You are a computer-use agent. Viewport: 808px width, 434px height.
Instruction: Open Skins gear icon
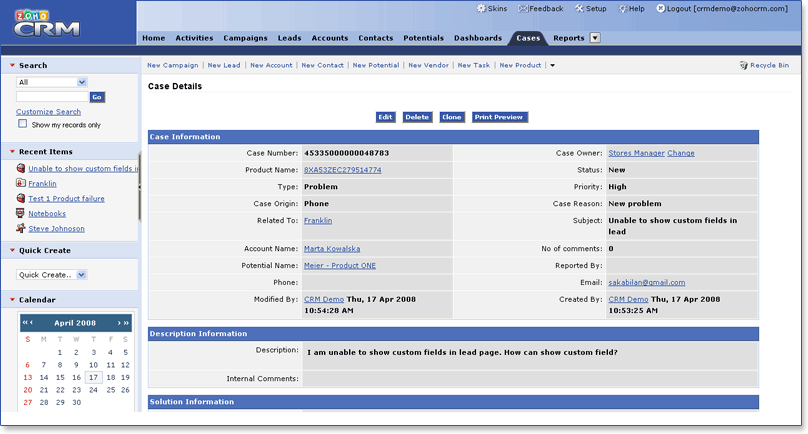click(x=481, y=8)
